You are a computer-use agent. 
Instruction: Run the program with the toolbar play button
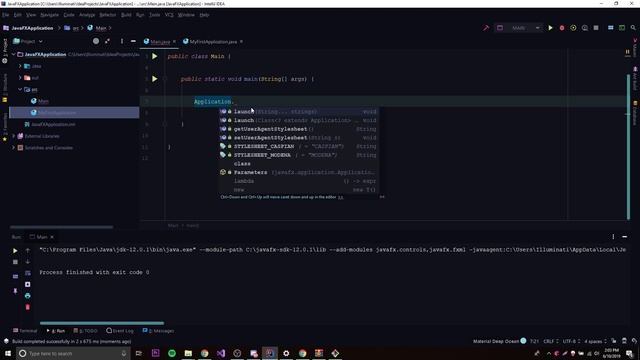coord(550,28)
